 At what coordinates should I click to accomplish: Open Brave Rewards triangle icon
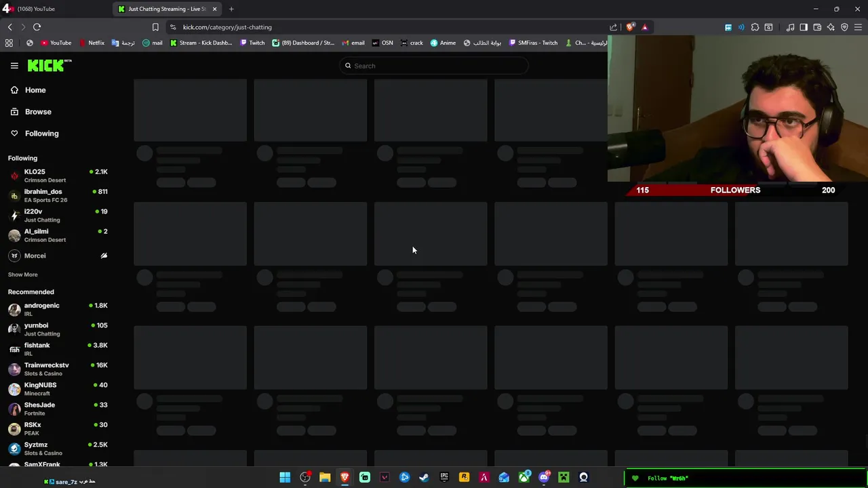click(644, 27)
